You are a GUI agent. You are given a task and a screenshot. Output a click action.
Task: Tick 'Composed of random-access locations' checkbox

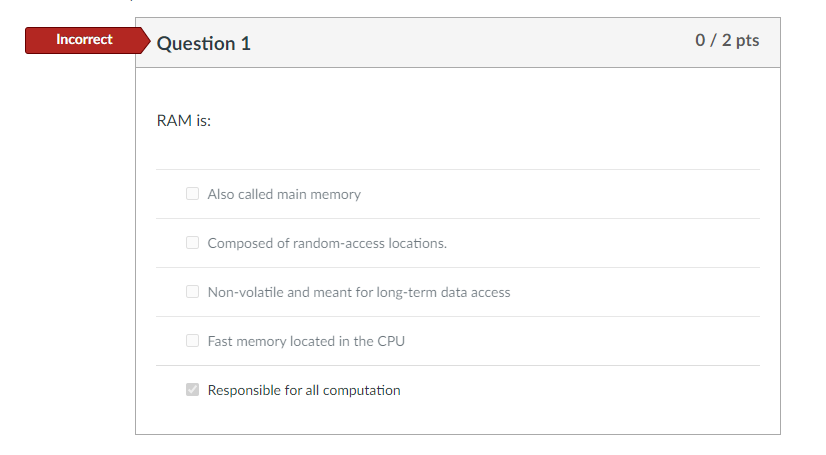(192, 243)
